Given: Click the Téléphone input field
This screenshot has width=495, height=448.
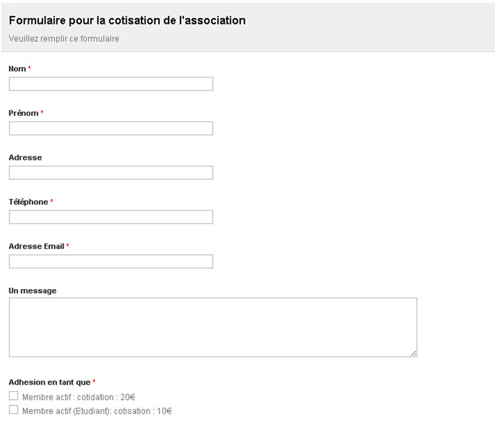Looking at the screenshot, I should (111, 216).
